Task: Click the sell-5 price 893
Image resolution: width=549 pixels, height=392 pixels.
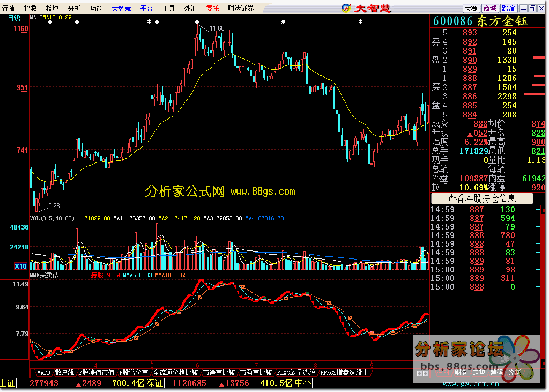Action: [x=470, y=33]
